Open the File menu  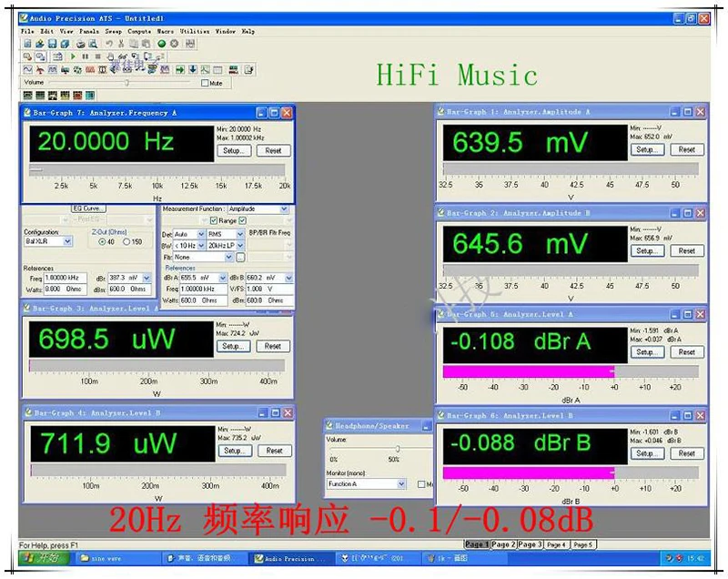27,32
